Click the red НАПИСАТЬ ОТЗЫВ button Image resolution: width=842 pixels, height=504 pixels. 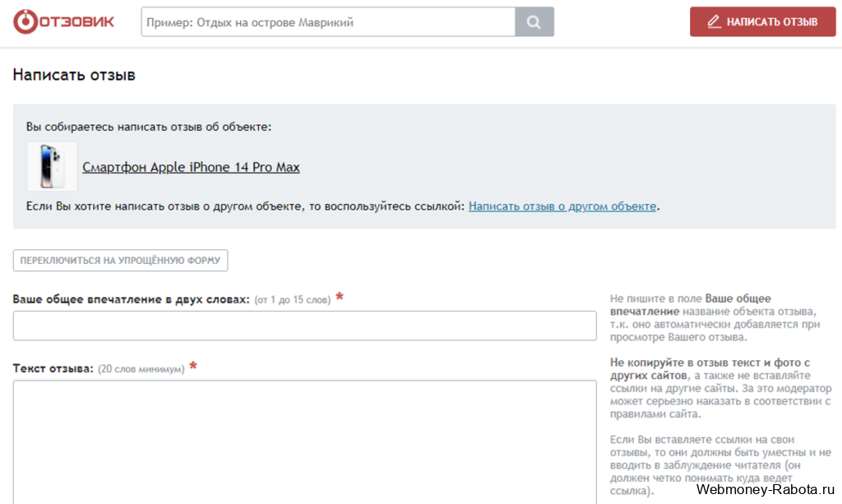coord(762,22)
